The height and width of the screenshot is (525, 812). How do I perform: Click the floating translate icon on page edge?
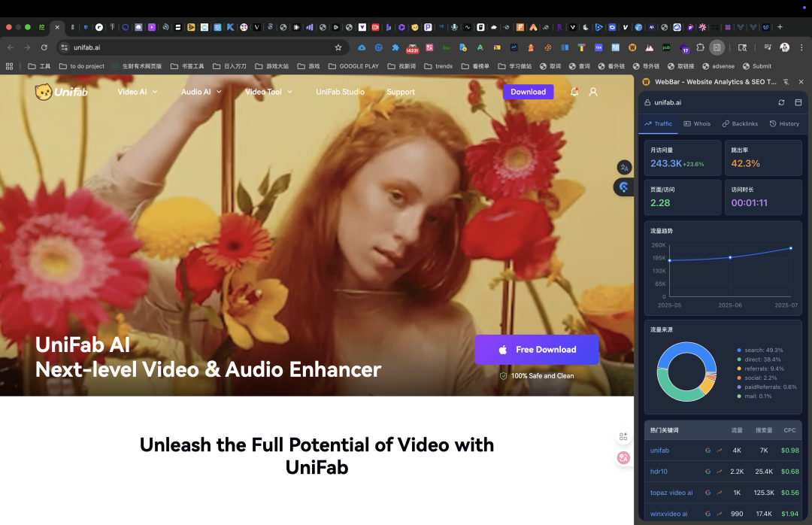624,168
